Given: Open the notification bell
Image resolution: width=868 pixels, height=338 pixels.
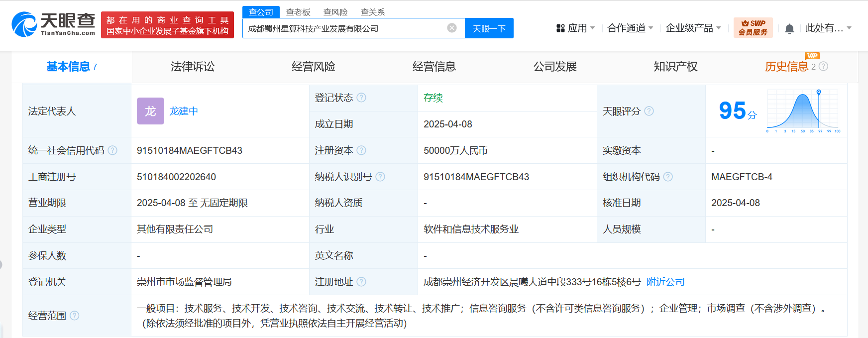Looking at the screenshot, I should pos(789,29).
